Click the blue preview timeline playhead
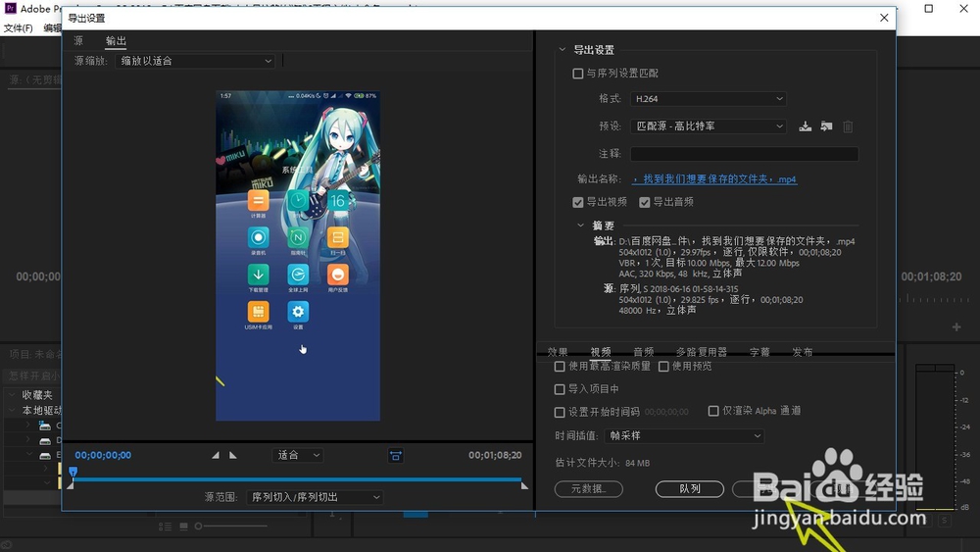Screen dimensions: 980x552 [x=73, y=472]
